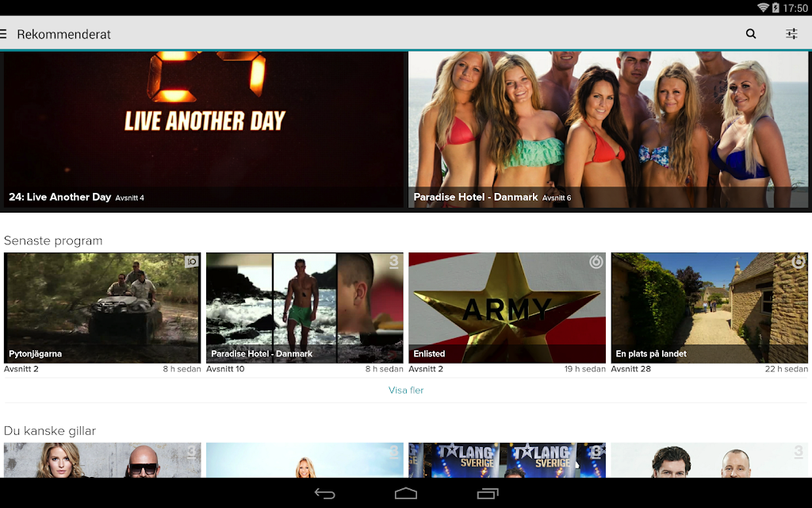Open the first Du kanske gillar thumbnail
Image resolution: width=812 pixels, height=508 pixels.
(x=102, y=460)
